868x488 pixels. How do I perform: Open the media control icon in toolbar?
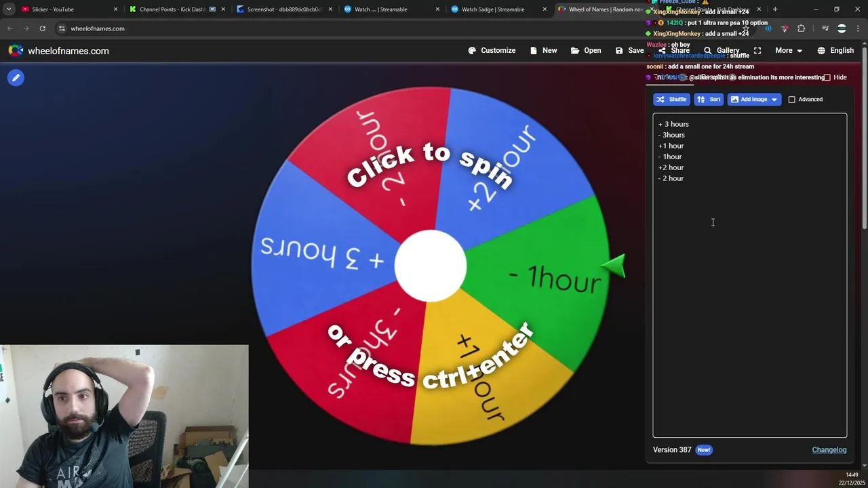tap(825, 28)
